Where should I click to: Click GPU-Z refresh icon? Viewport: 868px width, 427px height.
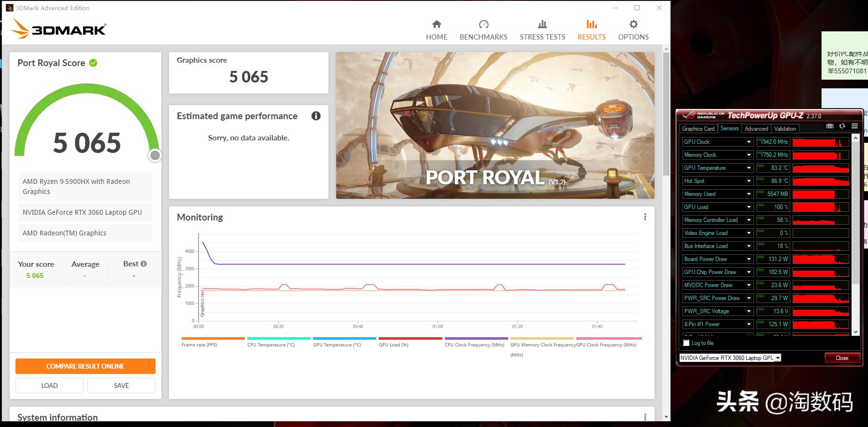point(842,126)
